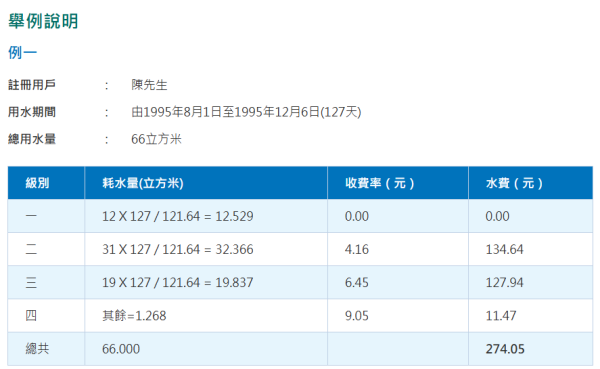Click the column header 水費（元）

coord(515,183)
